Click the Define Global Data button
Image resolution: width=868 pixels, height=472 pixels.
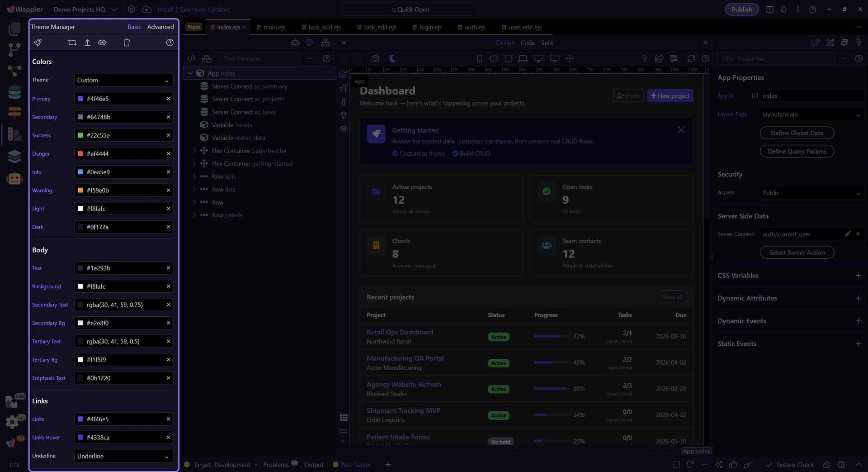click(797, 133)
